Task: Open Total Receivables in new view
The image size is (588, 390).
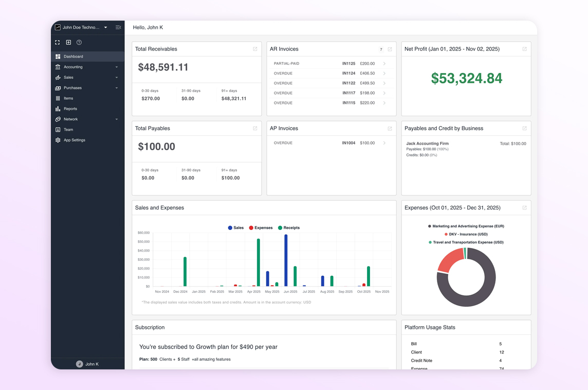Action: (255, 49)
